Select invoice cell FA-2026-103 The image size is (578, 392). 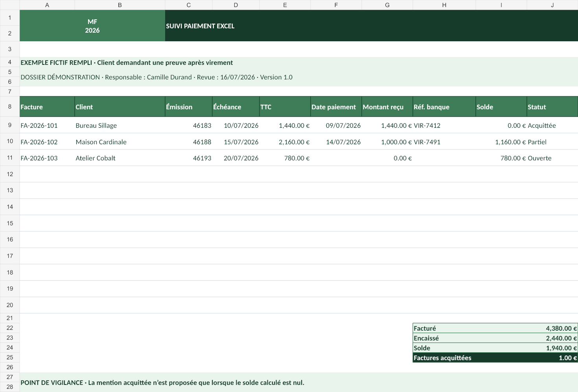pyautogui.click(x=47, y=158)
